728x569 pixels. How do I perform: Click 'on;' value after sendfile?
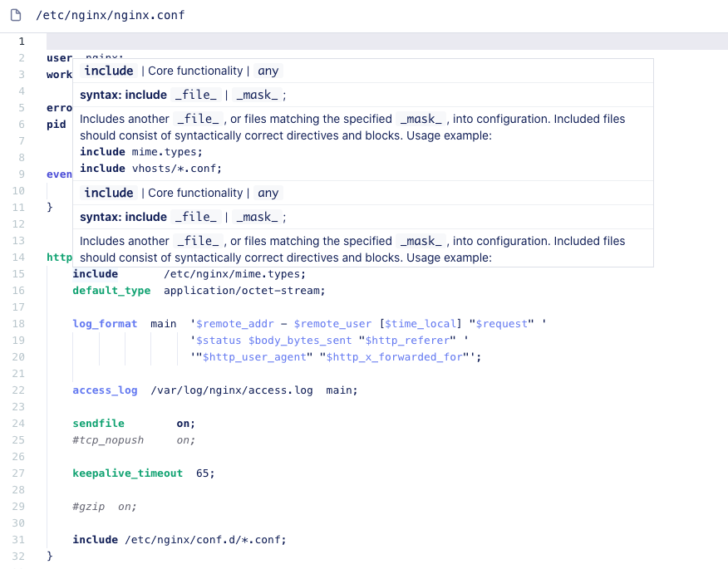[185, 424]
